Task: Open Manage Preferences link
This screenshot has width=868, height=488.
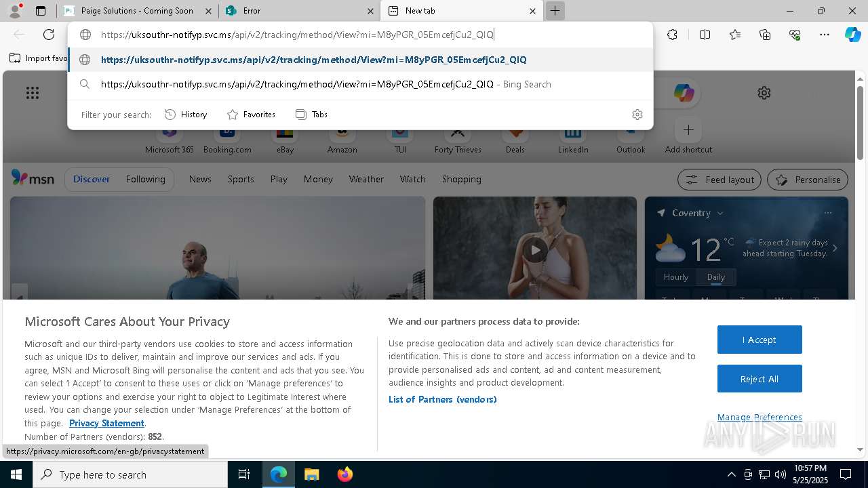Action: [759, 417]
